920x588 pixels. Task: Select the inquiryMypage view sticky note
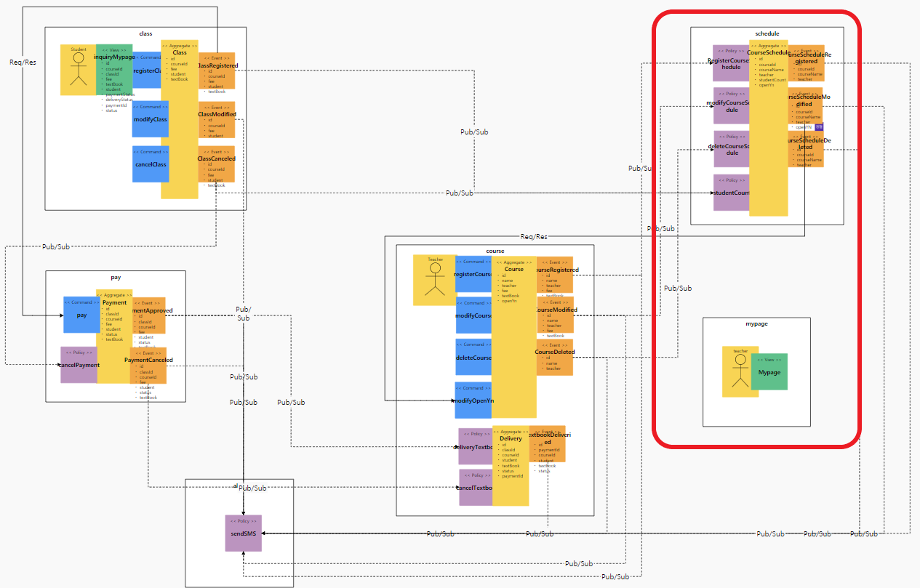tap(114, 70)
